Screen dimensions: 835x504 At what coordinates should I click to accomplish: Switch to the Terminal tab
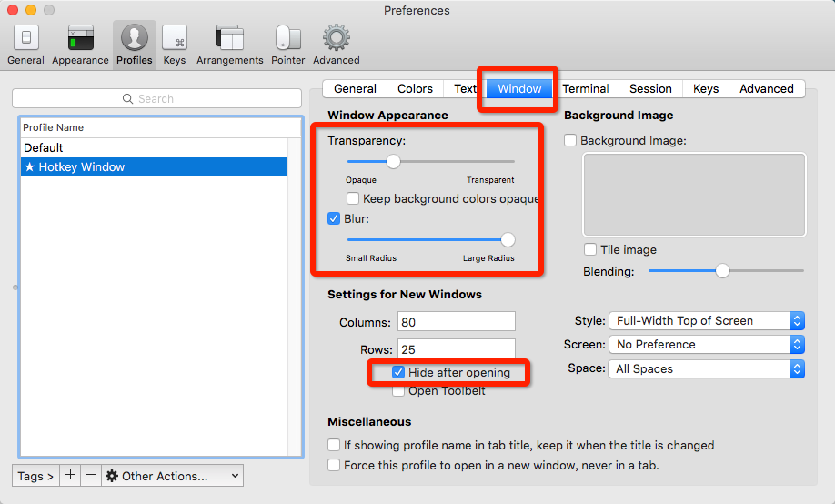pyautogui.click(x=585, y=88)
